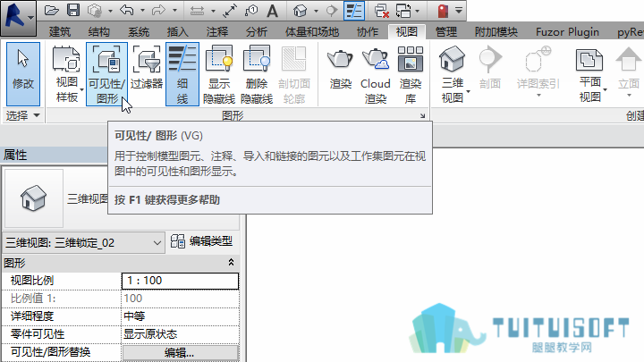Click the Close Hidden Windows icon
The height and width of the screenshot is (362, 644).
pos(382,11)
